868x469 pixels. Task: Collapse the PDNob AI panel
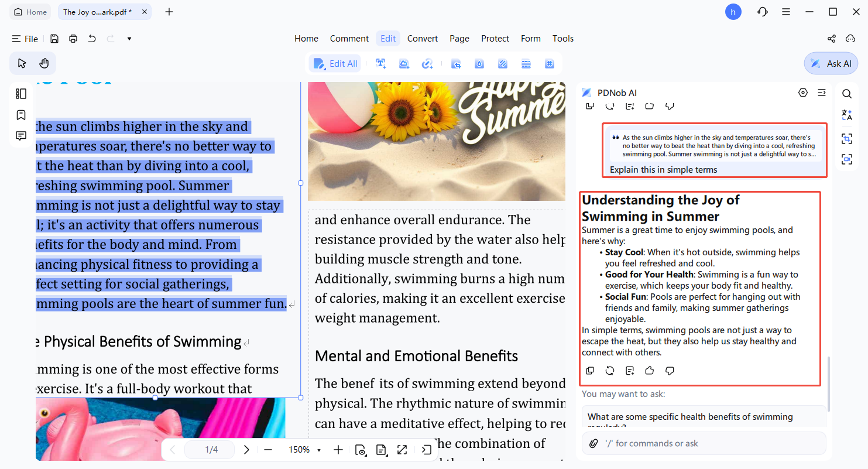click(822, 93)
